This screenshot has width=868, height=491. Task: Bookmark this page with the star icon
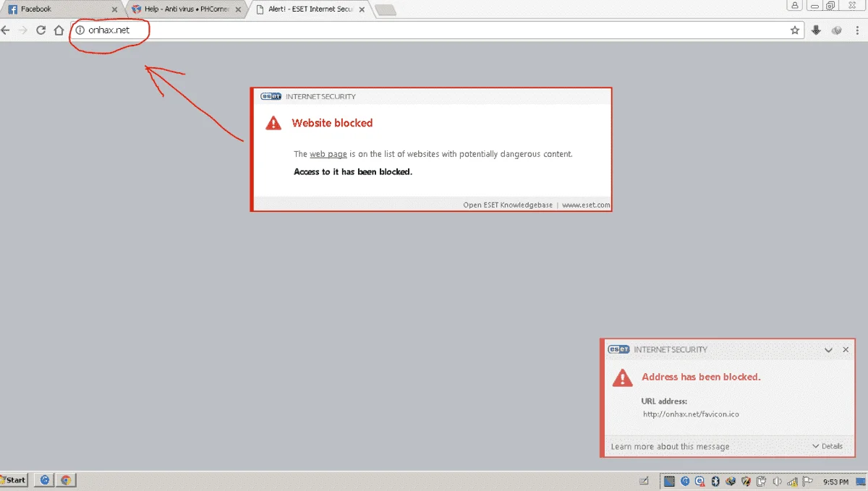click(x=795, y=30)
